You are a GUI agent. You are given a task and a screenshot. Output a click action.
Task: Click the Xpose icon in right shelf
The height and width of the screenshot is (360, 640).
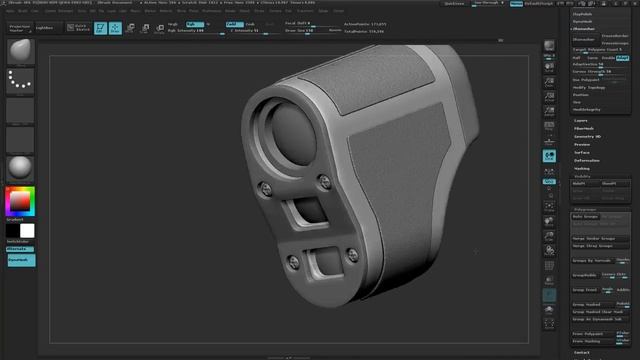click(x=549, y=324)
